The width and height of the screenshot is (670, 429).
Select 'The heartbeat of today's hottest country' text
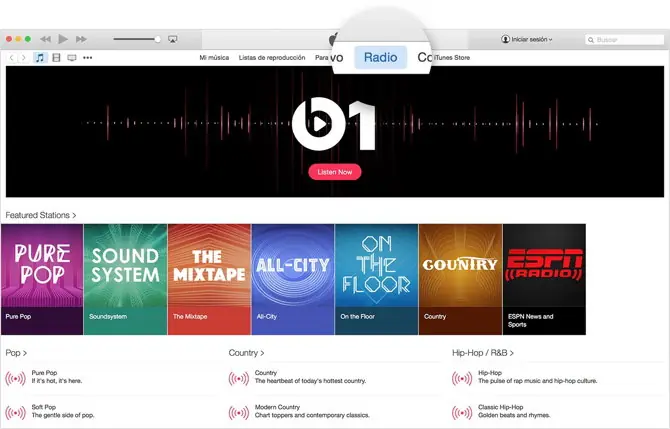[x=310, y=381]
